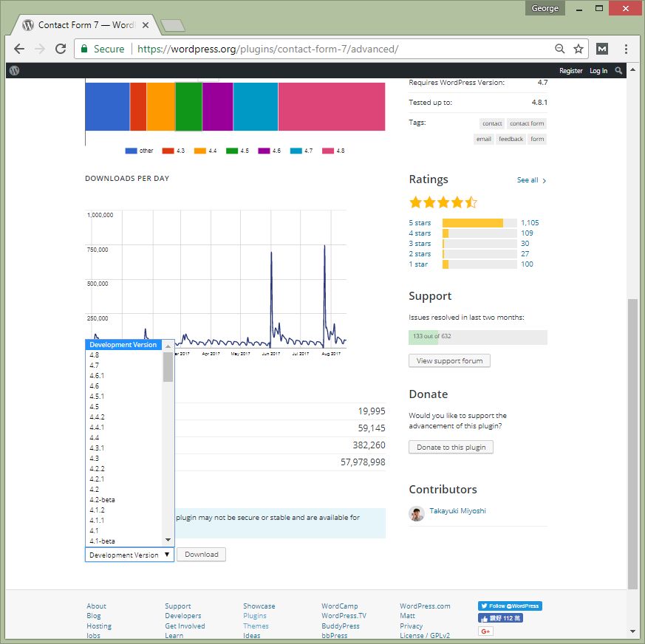Click the Google+ icon in footer
645x644 pixels.
[x=485, y=631]
